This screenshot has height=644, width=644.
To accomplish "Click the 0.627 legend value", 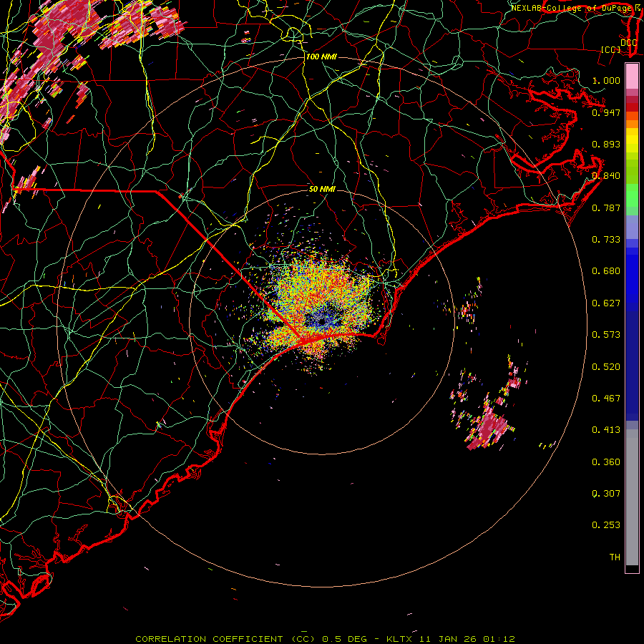I will click(x=606, y=303).
